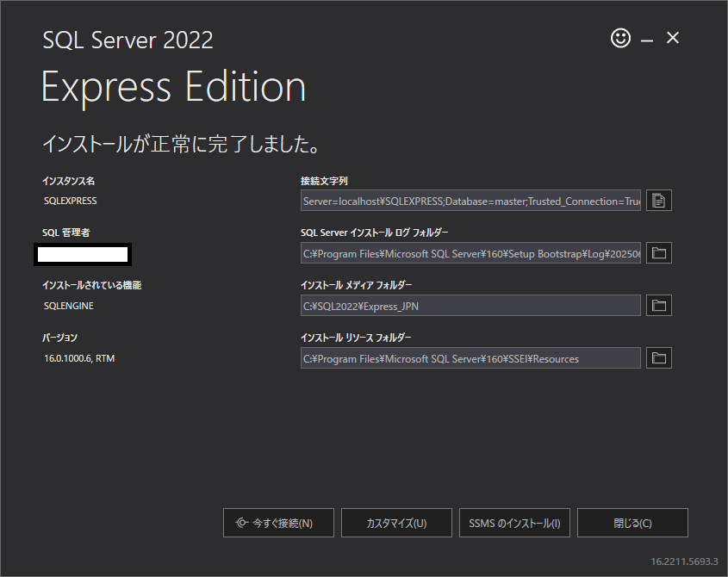The height and width of the screenshot is (577, 728).
Task: Click the SQL Server インストール ログ フォルダー label
Action: [375, 233]
